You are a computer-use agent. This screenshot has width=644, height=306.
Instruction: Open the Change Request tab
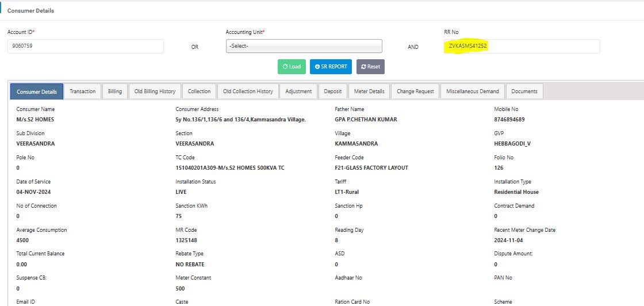tap(415, 91)
